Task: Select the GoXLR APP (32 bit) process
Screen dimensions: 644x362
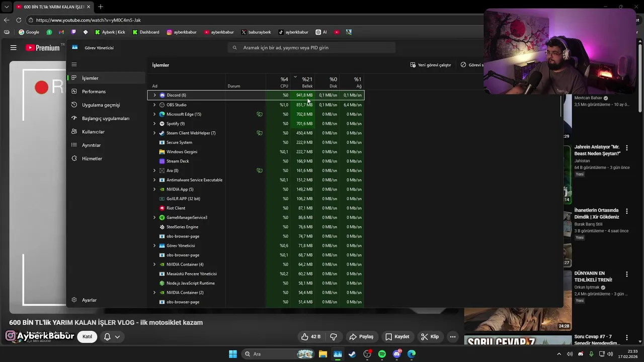Action: click(256, 199)
